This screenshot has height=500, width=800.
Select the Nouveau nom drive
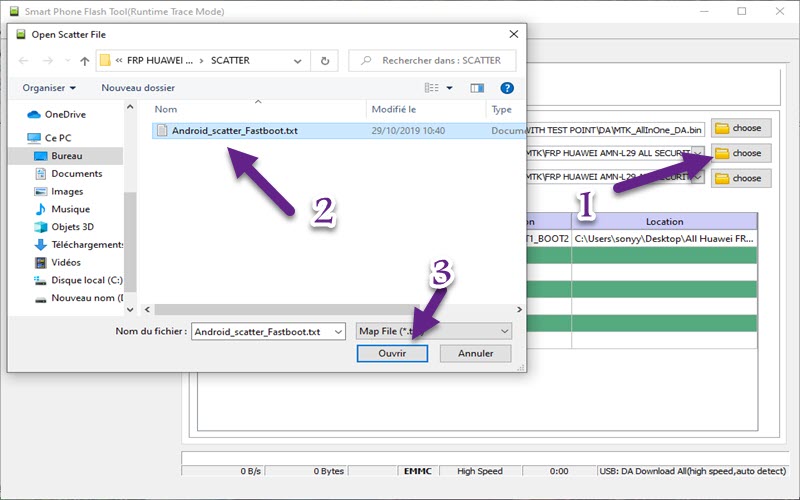point(87,298)
